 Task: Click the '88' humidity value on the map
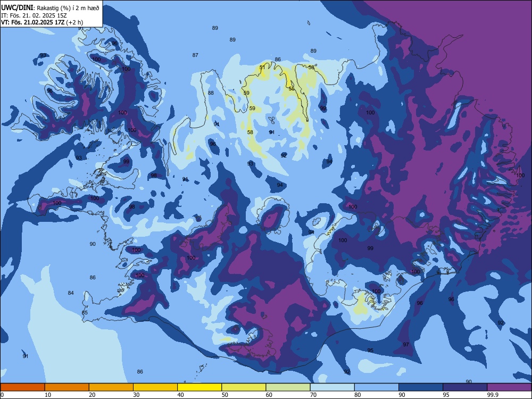click(x=211, y=93)
